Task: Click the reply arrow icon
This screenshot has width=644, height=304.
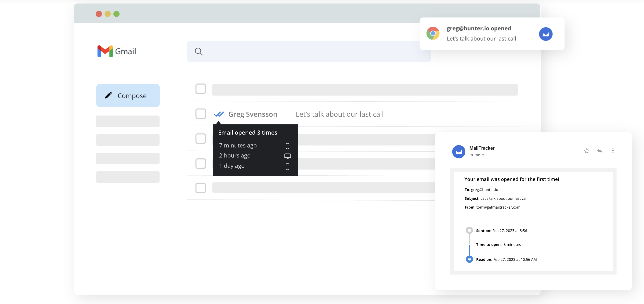Action: (x=600, y=151)
